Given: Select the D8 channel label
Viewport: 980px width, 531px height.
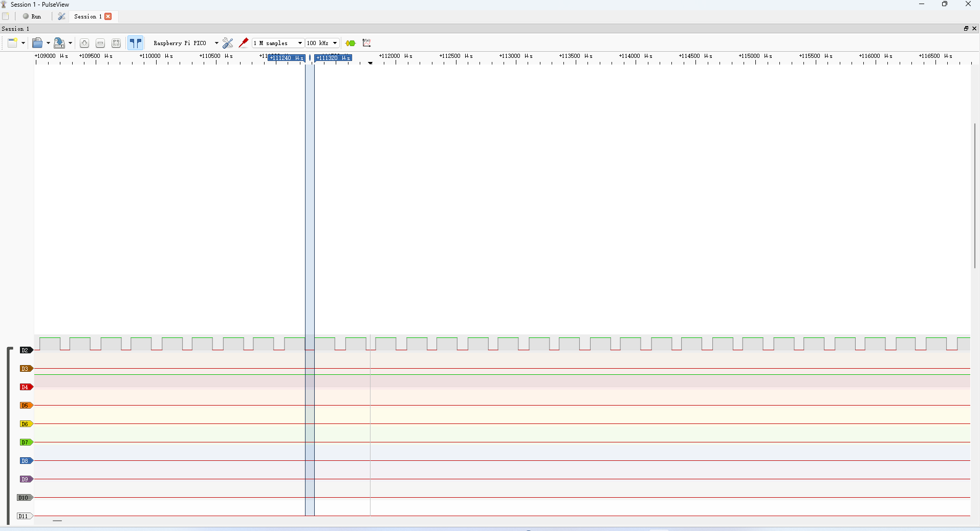Looking at the screenshot, I should (26, 461).
